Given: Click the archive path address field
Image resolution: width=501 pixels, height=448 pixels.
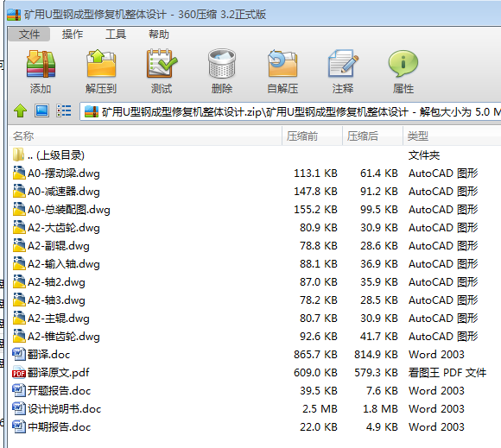Looking at the screenshot, I should tap(290, 111).
